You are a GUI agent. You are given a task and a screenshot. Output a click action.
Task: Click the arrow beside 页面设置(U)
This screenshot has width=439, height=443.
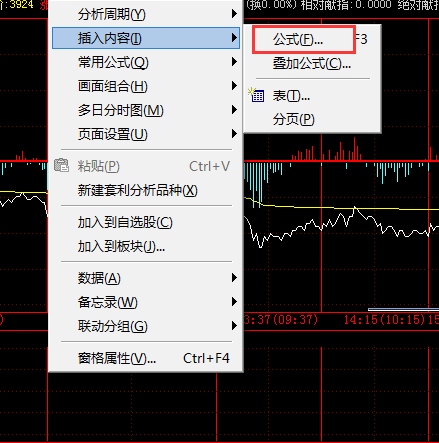pyautogui.click(x=234, y=134)
